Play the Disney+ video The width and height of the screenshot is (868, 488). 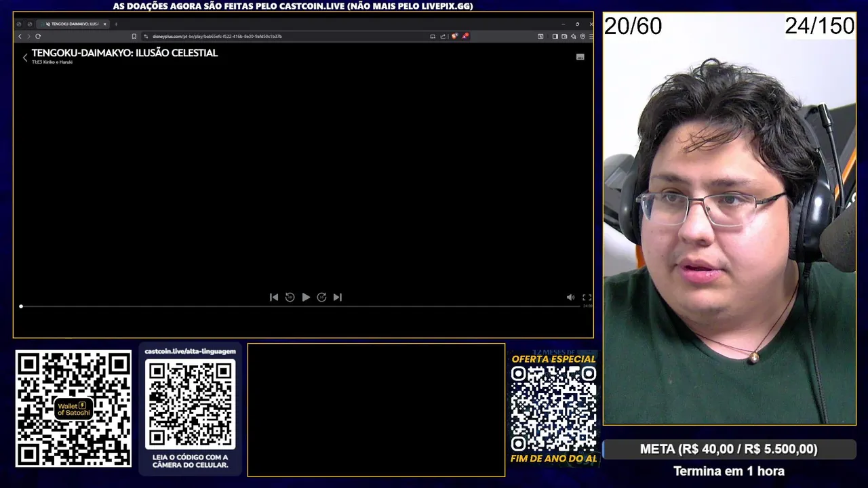tap(306, 297)
